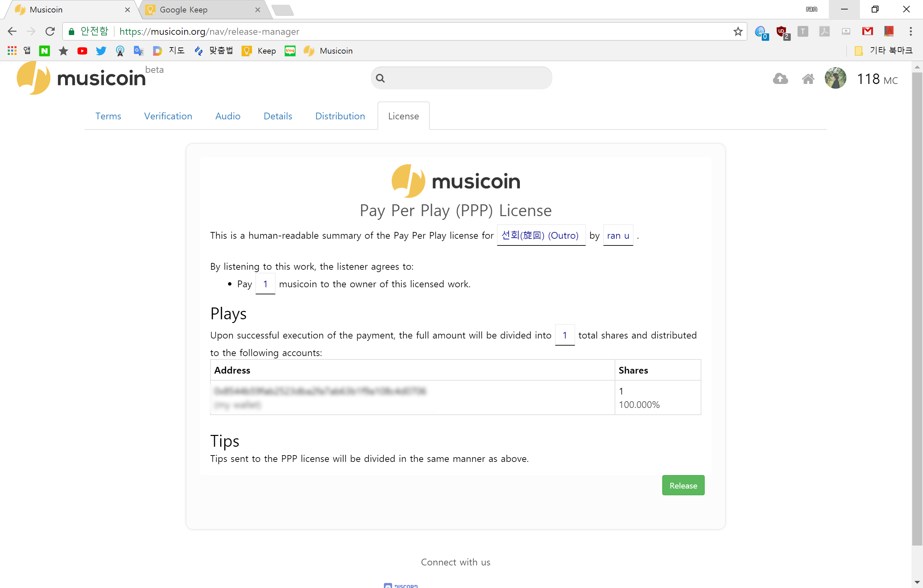The height and width of the screenshot is (588, 923).
Task: Switch to the Distribution tab
Action: (340, 116)
